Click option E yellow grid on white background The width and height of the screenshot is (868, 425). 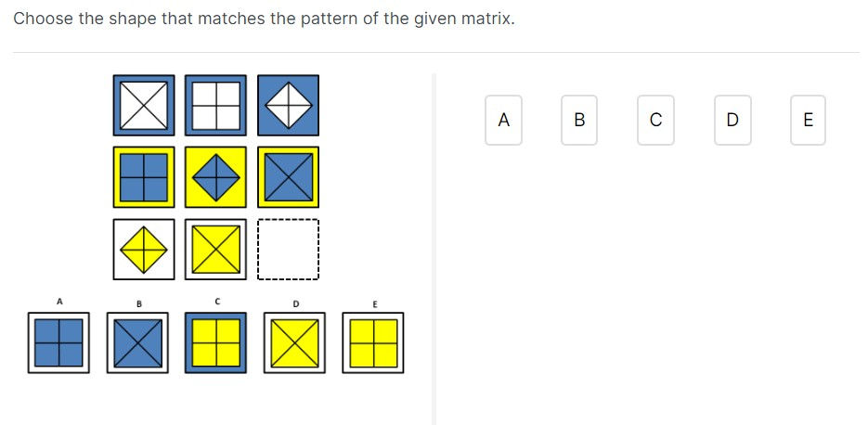373,342
